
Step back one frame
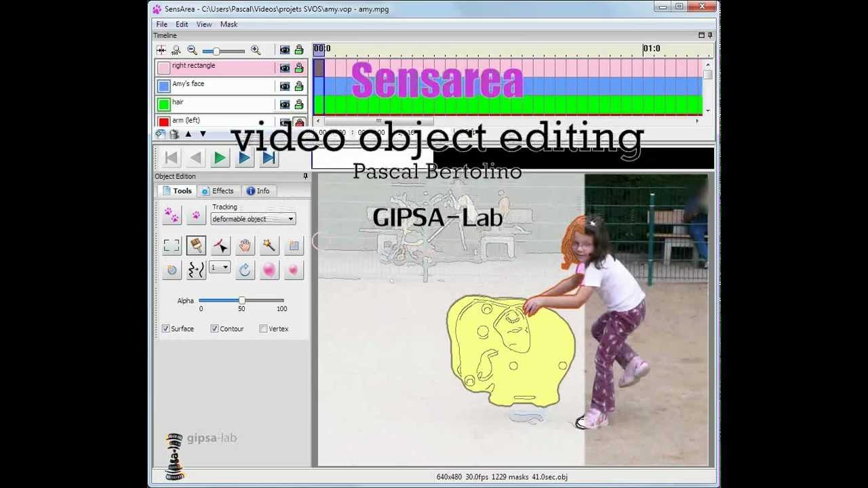point(195,158)
